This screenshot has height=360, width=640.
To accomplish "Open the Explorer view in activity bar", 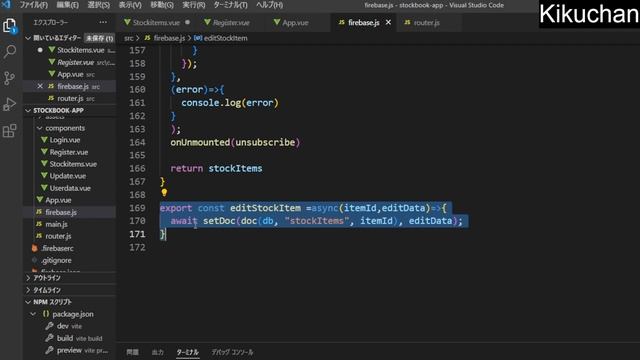I will [9, 26].
